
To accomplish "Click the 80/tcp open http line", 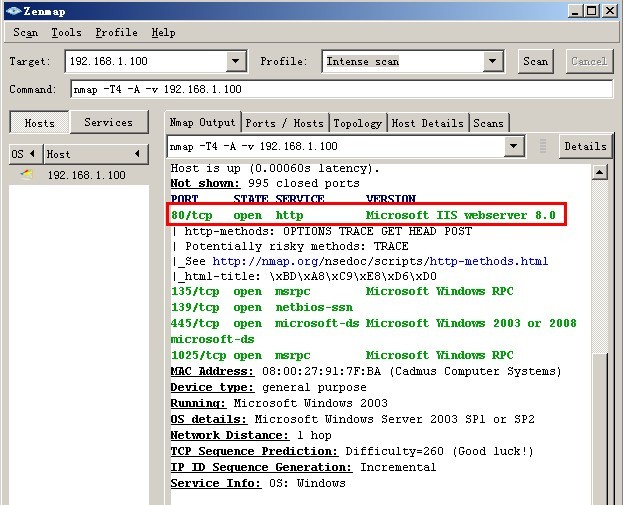I will pyautogui.click(x=363, y=215).
